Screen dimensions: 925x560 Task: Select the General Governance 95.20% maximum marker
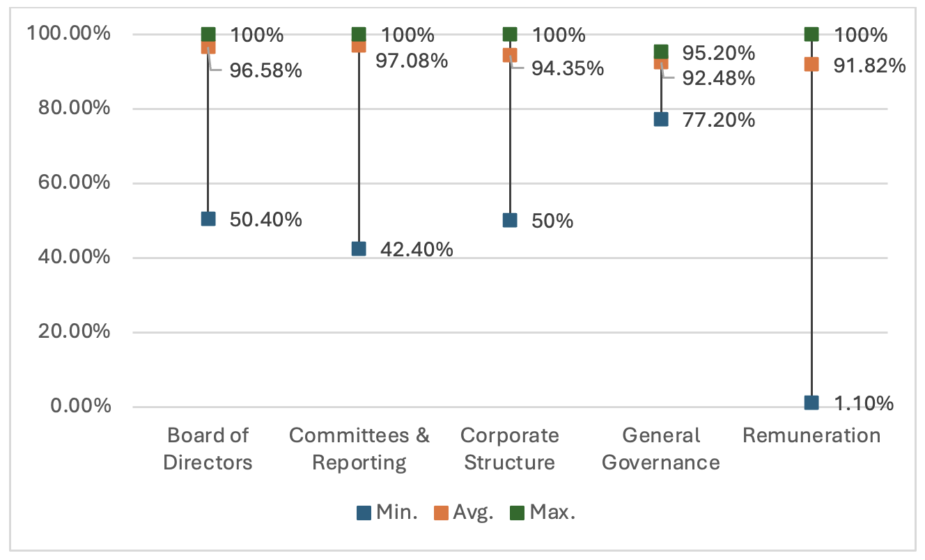click(661, 52)
